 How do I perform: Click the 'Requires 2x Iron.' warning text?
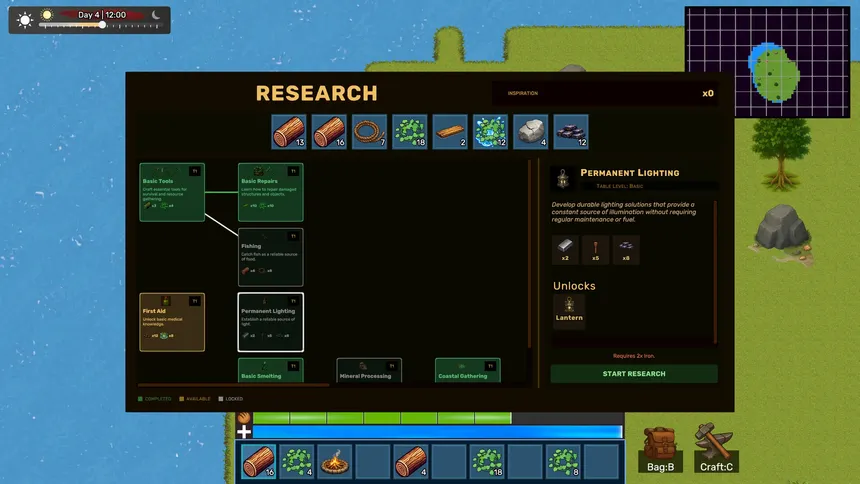[633, 356]
